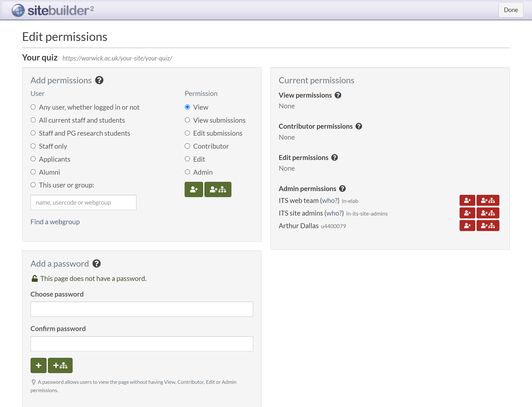
Task: Click the add permission to subpages icon
Action: pos(217,189)
